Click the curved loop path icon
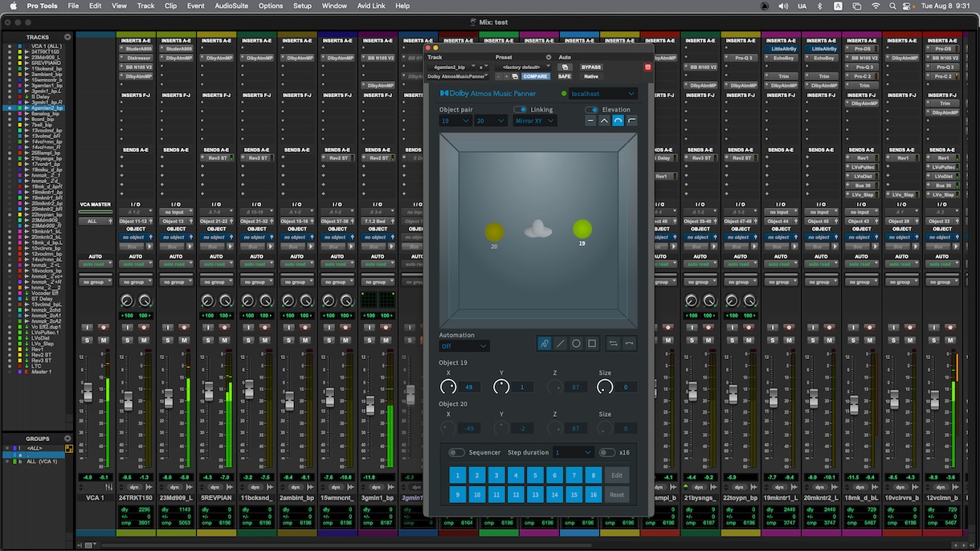980x551 pixels. click(x=630, y=344)
